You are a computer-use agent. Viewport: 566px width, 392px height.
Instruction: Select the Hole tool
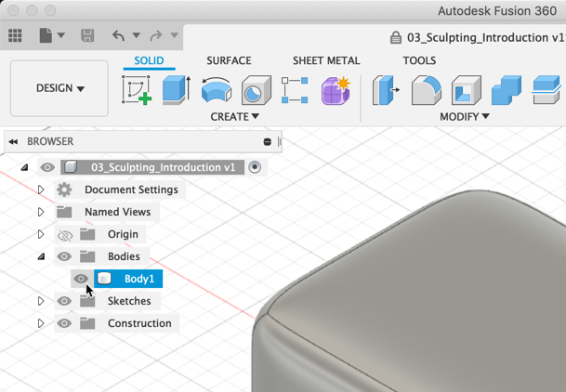pos(257,90)
